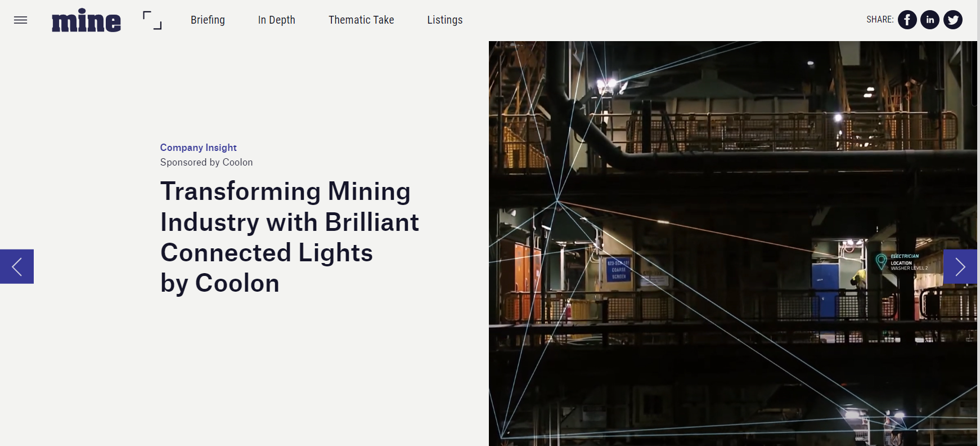The width and height of the screenshot is (980, 446).
Task: Open the hamburger menu
Action: click(x=20, y=20)
